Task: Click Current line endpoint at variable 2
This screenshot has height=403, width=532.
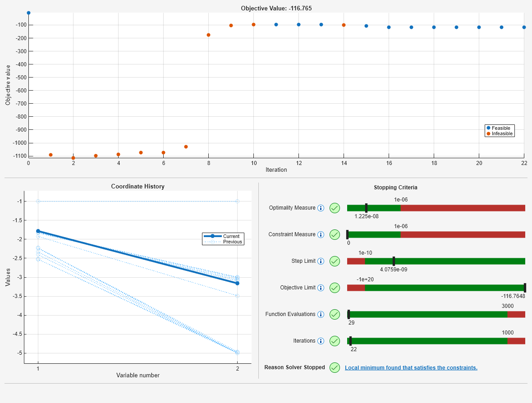Action: [237, 283]
